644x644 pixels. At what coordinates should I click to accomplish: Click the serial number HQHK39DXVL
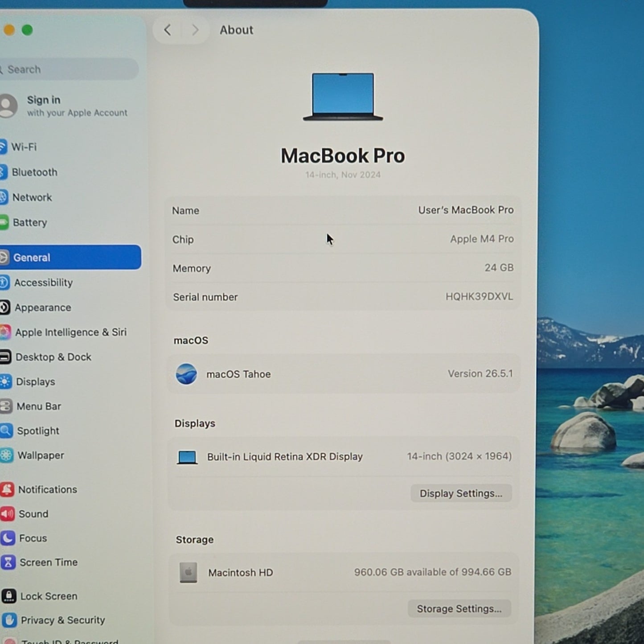click(x=479, y=296)
